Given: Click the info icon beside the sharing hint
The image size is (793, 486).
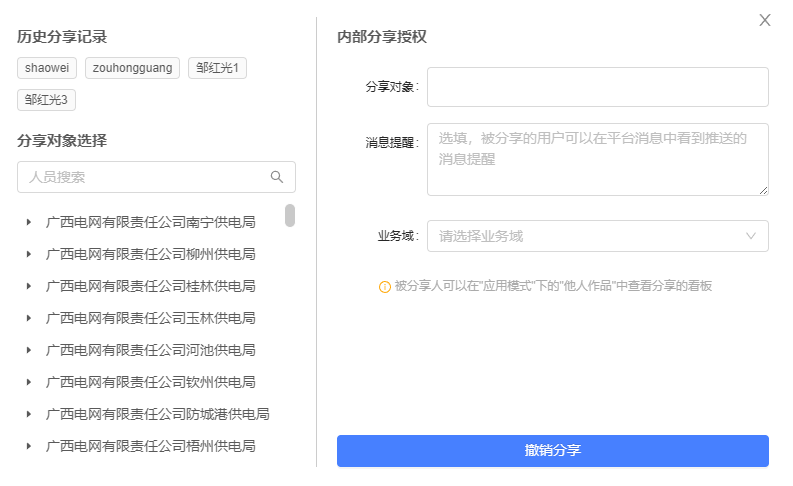Looking at the screenshot, I should [x=384, y=287].
